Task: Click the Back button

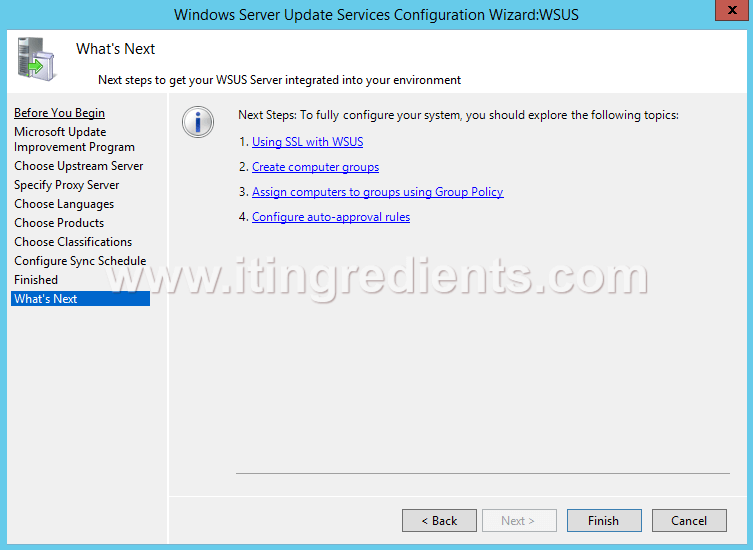Action: coord(439,521)
